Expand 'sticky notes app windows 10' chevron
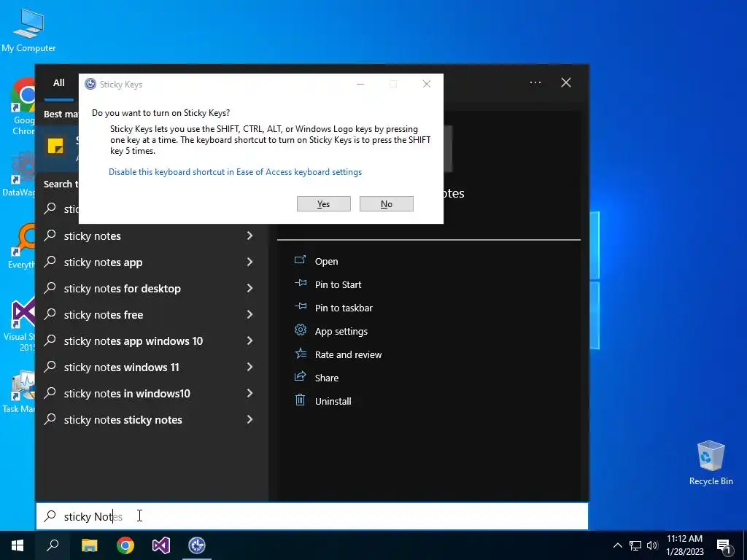This screenshot has width=747, height=560. [x=249, y=341]
